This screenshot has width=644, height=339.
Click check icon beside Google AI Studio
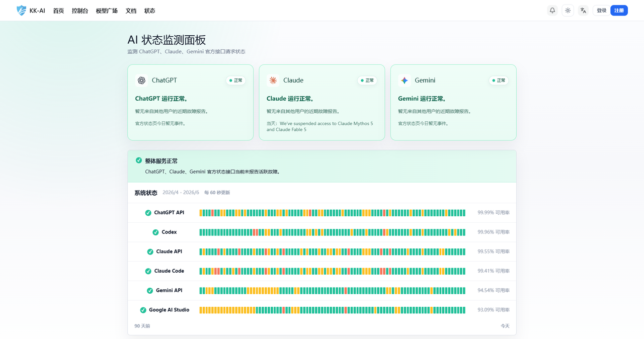(x=143, y=310)
